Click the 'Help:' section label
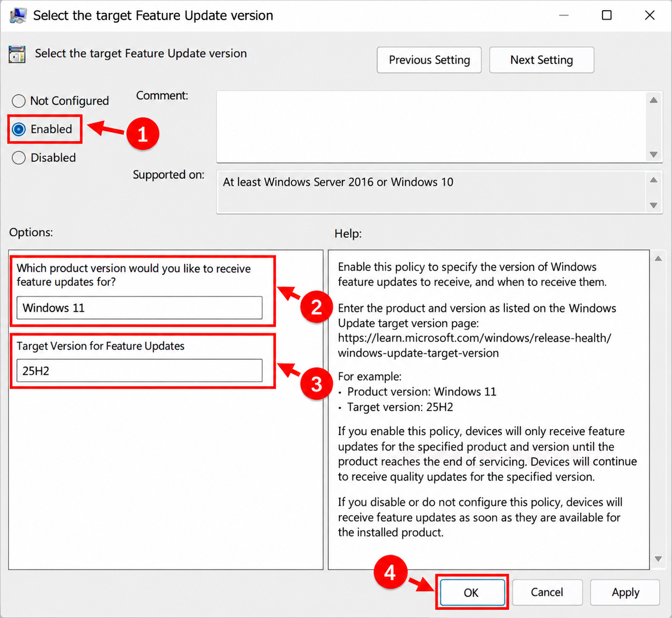This screenshot has height=618, width=672. click(x=348, y=234)
